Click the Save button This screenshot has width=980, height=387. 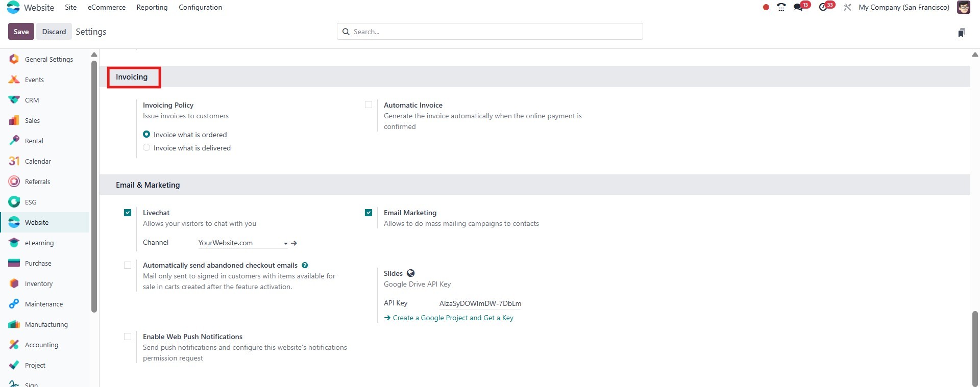coord(21,32)
